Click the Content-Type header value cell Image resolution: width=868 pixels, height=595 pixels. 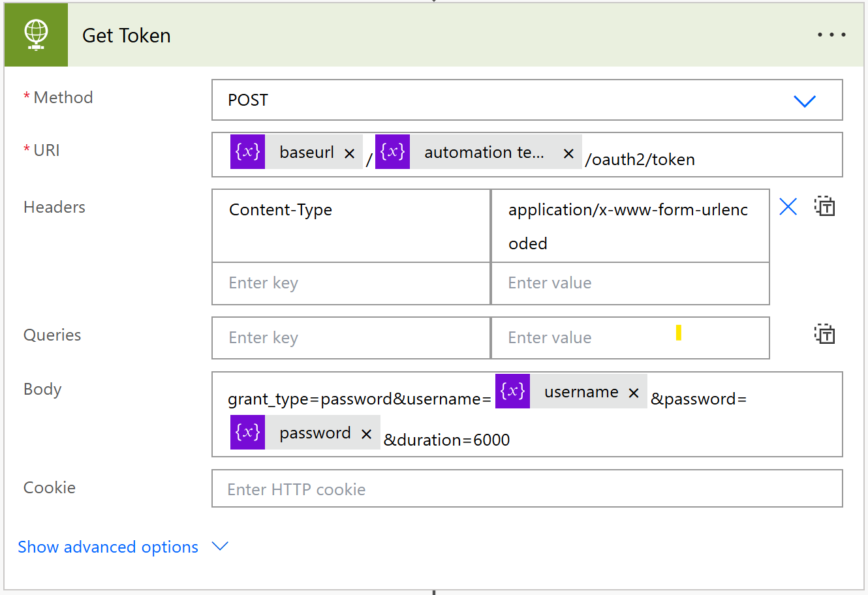630,226
